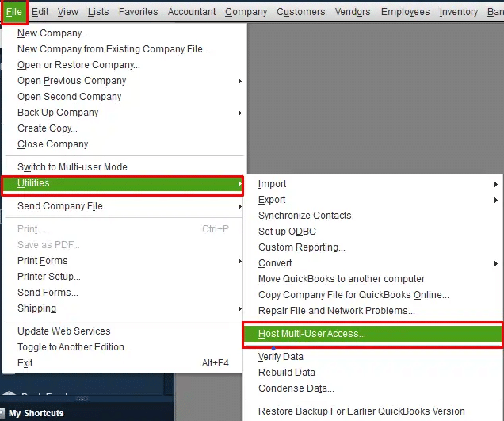504x421 pixels.
Task: Open the Edit menu
Action: (x=40, y=12)
